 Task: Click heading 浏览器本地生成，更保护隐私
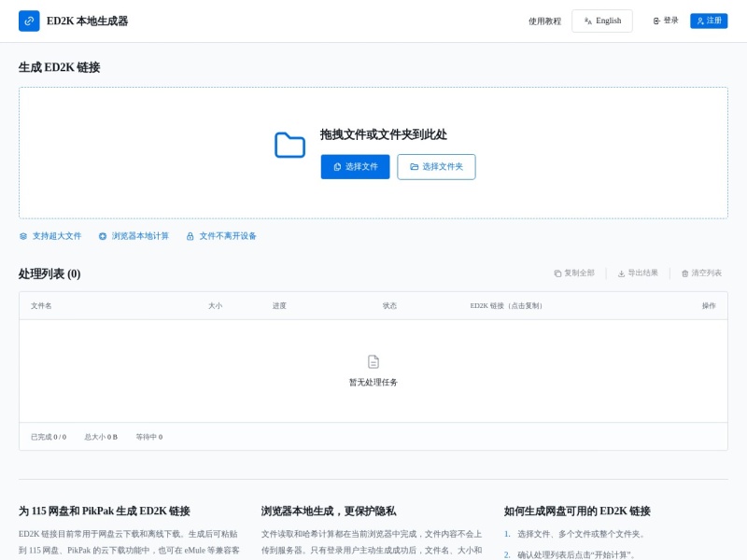pos(329,511)
